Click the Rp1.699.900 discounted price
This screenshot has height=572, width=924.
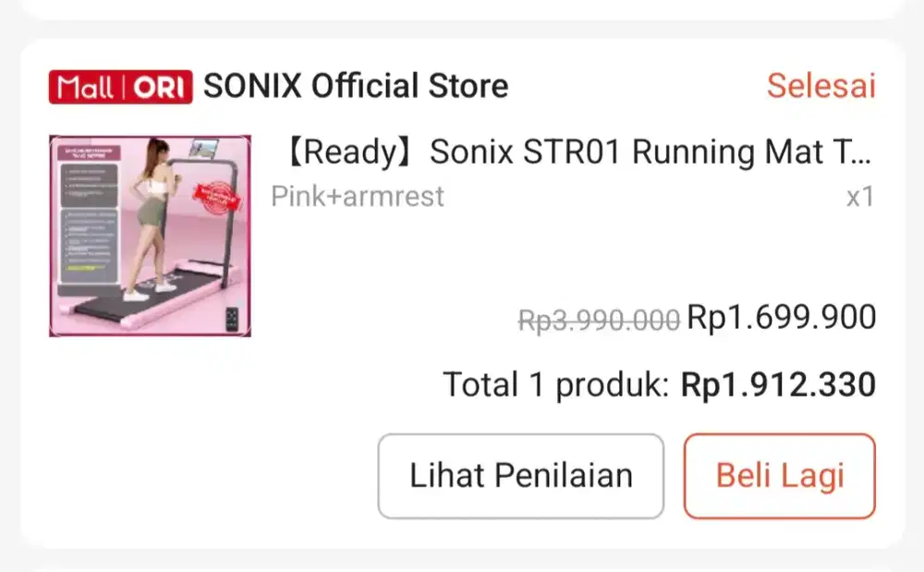[781, 318]
